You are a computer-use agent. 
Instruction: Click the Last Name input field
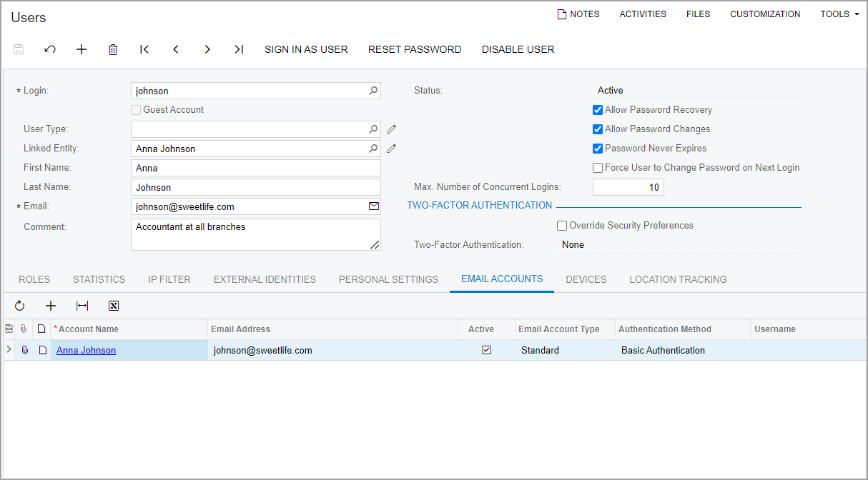click(x=256, y=187)
